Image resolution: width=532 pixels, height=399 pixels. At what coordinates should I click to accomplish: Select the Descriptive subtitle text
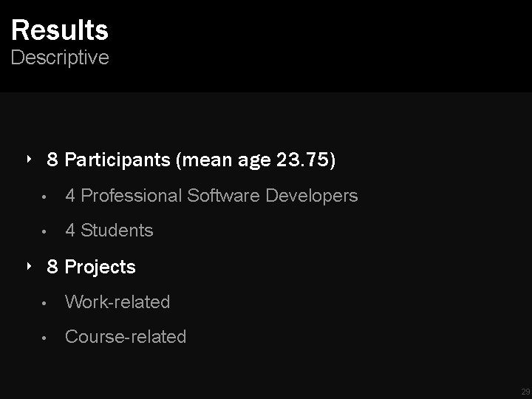[x=60, y=58]
